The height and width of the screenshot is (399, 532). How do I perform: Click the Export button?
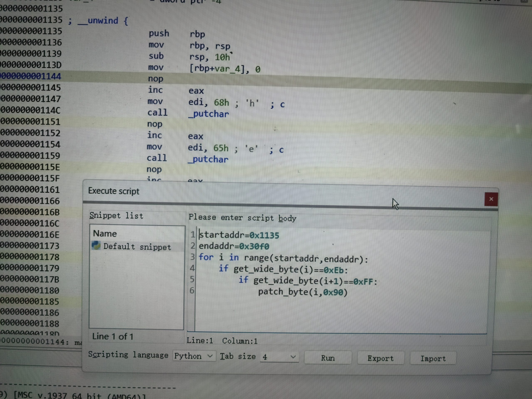tap(381, 358)
